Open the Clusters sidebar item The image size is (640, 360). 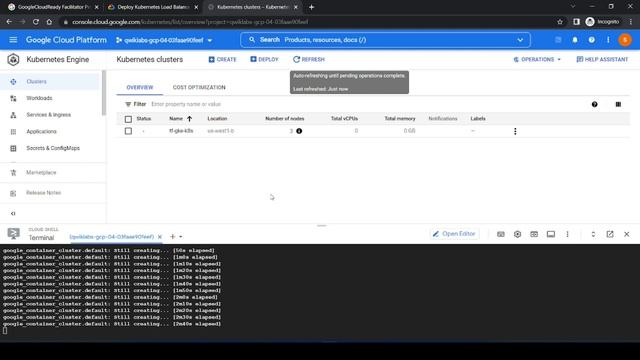tap(49, 82)
